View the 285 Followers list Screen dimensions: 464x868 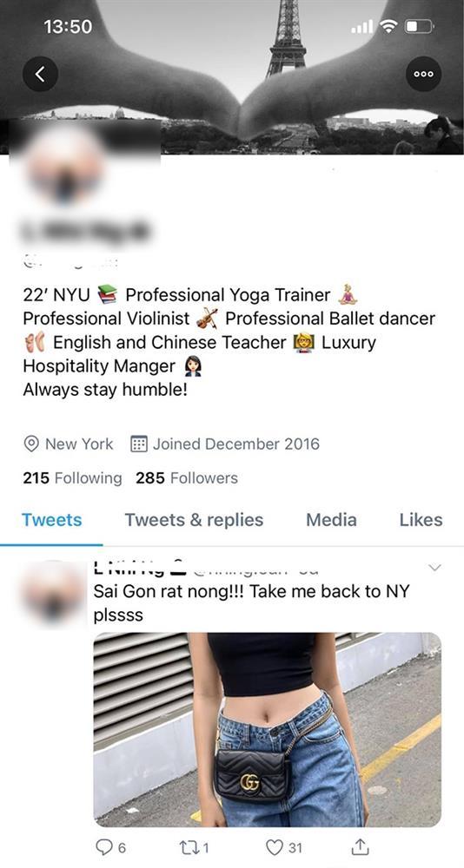[187, 478]
